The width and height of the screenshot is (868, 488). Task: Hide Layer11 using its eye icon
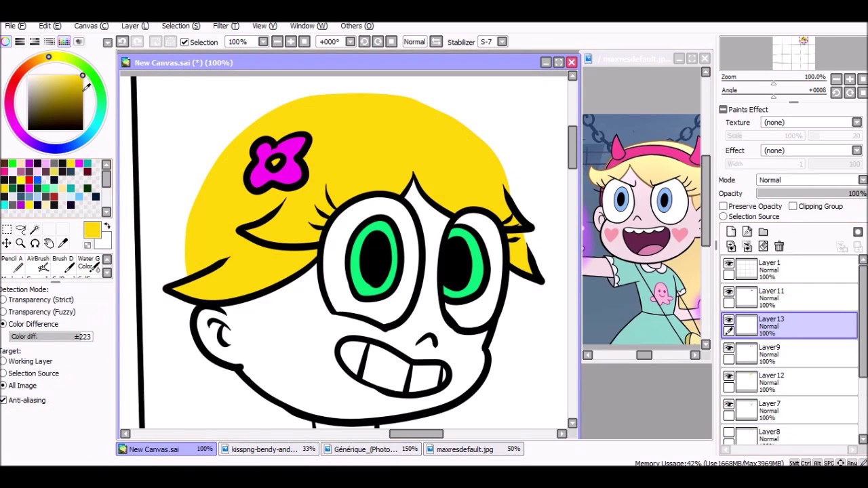click(x=729, y=291)
